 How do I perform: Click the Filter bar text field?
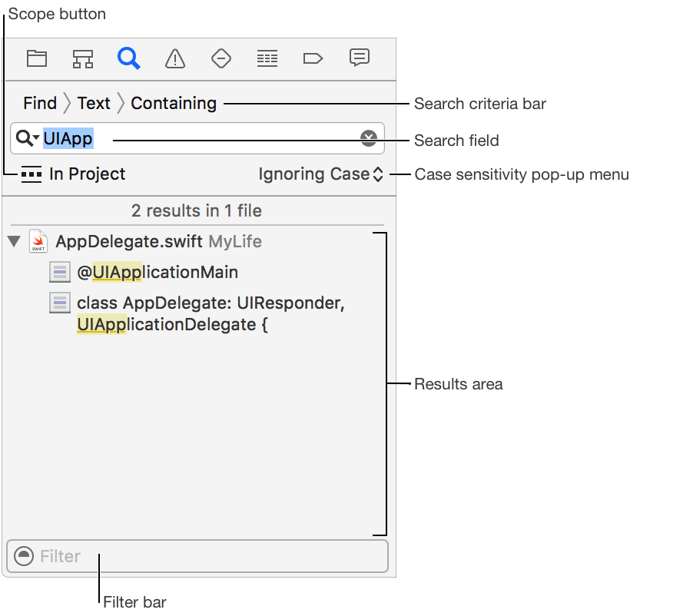coord(207,556)
